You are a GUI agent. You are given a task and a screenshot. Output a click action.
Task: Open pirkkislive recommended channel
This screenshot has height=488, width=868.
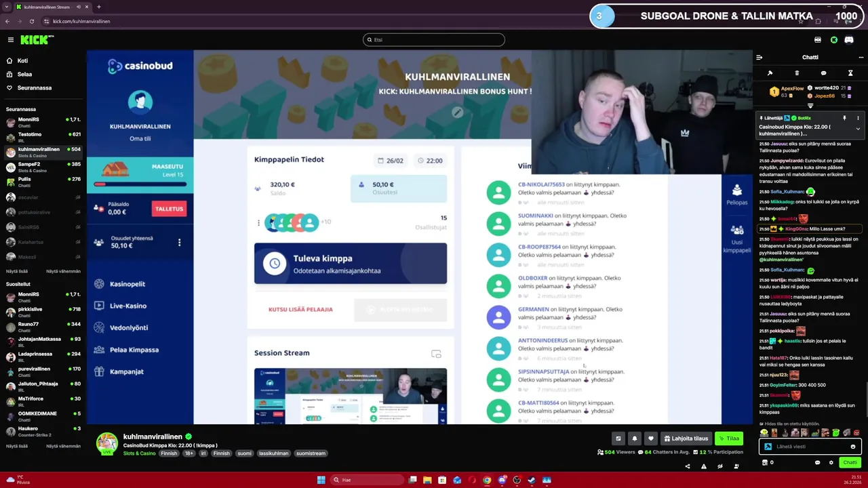(x=43, y=312)
